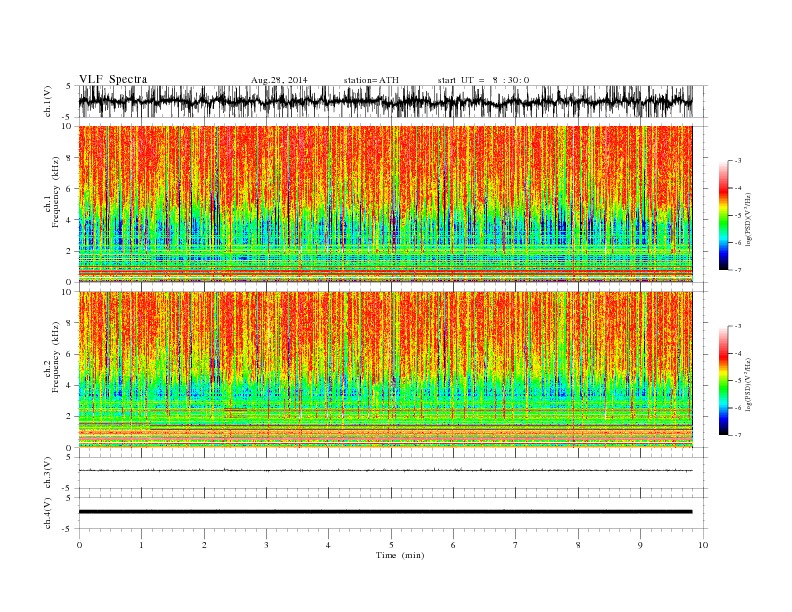Click the "-3" tick on ch.1 color bar
Screen dimensions: 792x612
(x=737, y=161)
